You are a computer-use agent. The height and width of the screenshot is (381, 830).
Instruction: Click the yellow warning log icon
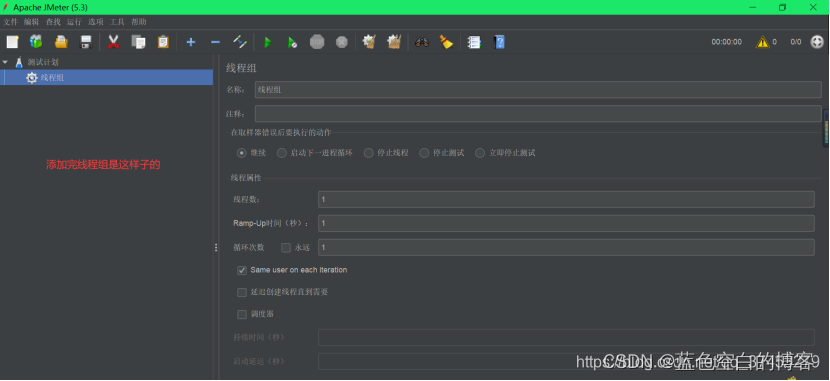[x=762, y=42]
